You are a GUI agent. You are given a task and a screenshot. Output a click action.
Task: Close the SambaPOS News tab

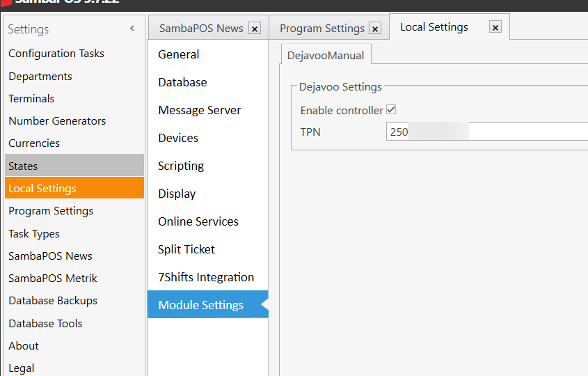coord(255,29)
